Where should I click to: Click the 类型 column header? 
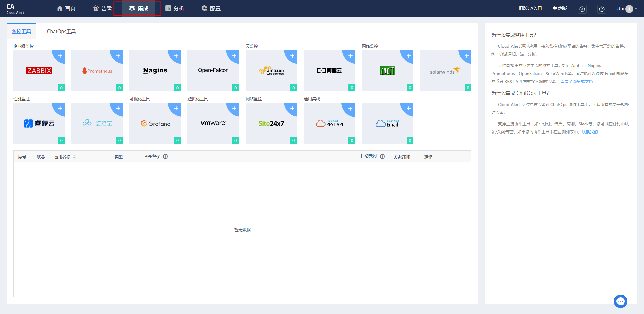119,157
